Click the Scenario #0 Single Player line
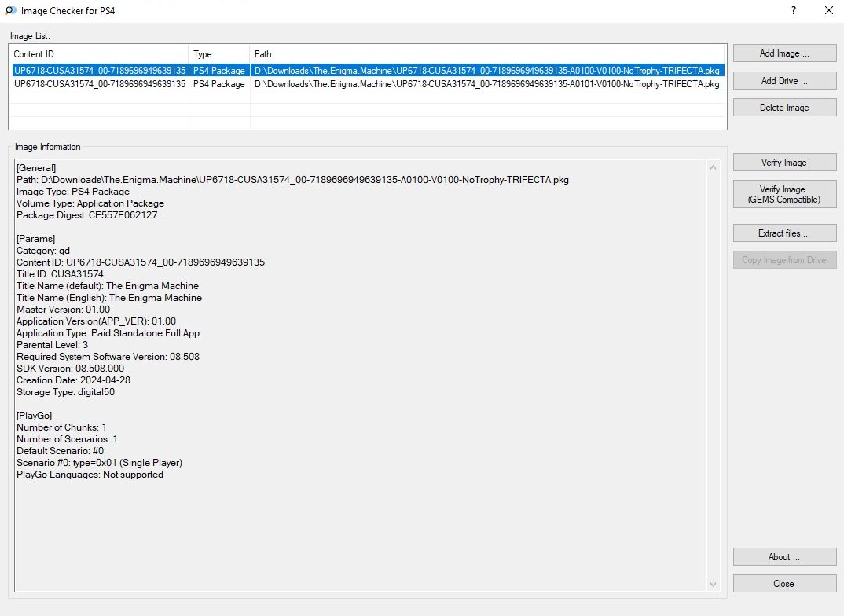 coord(100,463)
